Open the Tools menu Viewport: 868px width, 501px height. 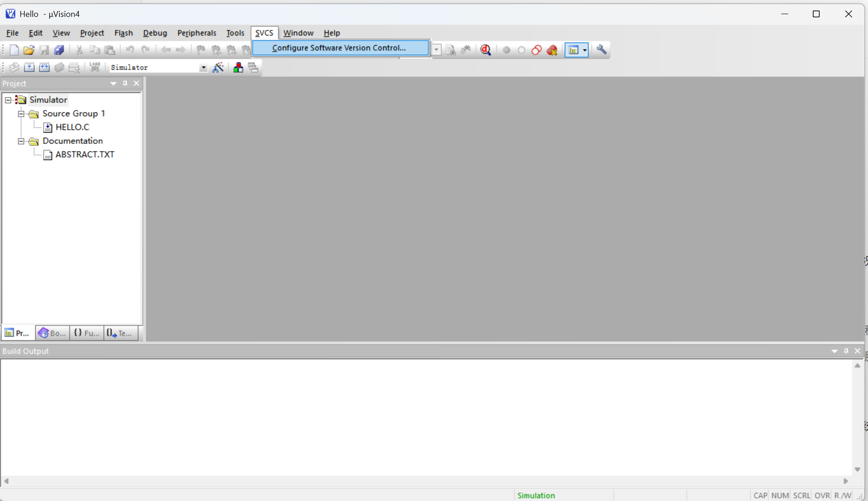[235, 33]
